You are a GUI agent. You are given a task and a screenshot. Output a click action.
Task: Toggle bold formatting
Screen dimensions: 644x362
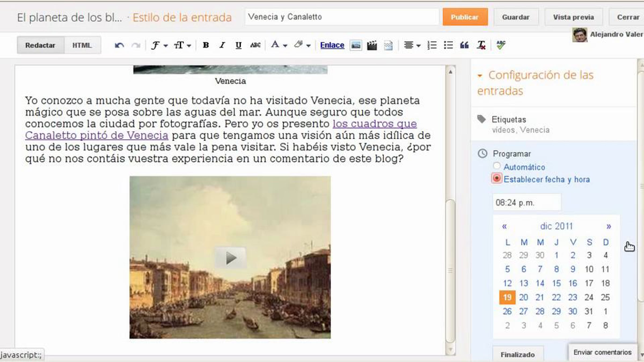(x=206, y=45)
